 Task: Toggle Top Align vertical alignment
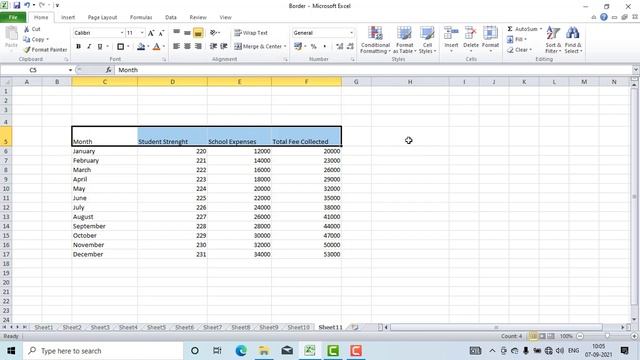pos(176,33)
